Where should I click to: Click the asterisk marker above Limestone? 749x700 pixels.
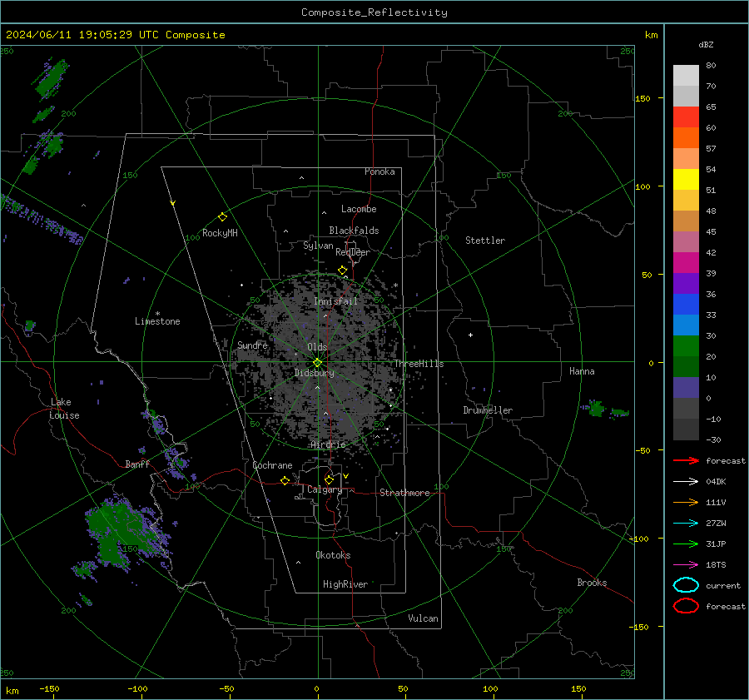pos(157,314)
